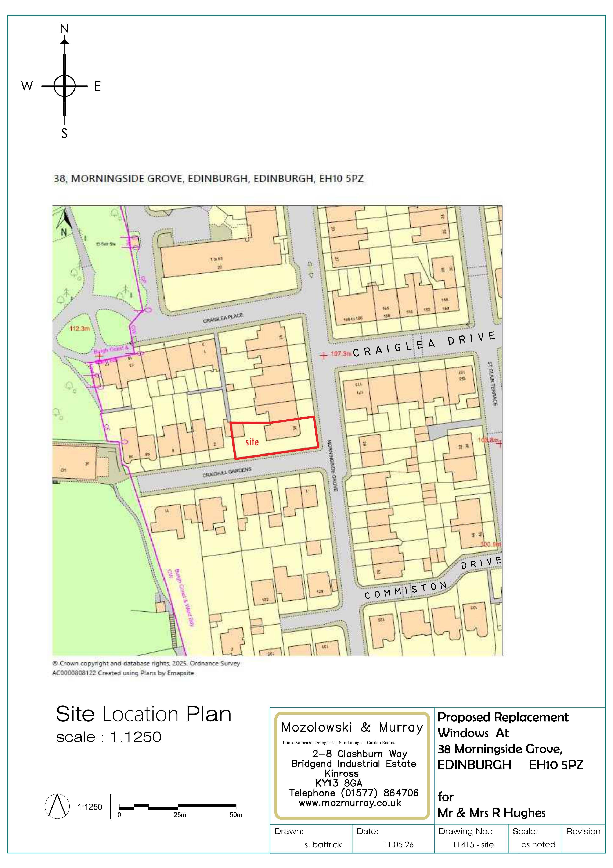Click the 'Drawn:' field label
The image size is (613, 868).
coord(289,831)
